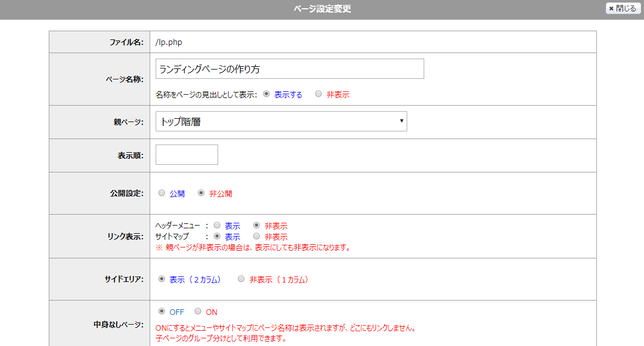The width and height of the screenshot is (644, 346).
Task: Click the ページ名称 text input field
Action: pyautogui.click(x=289, y=69)
